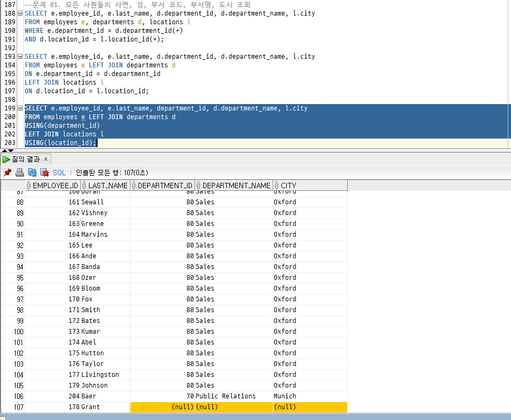Select the 'Grant' last name cell
Screen dimensions: 511x420
(x=105, y=407)
